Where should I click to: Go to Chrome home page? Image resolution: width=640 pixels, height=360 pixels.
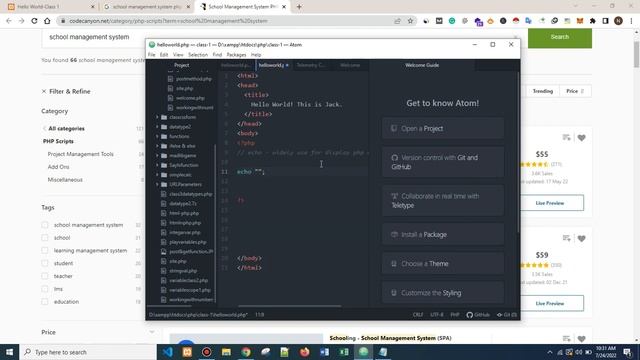[47, 21]
